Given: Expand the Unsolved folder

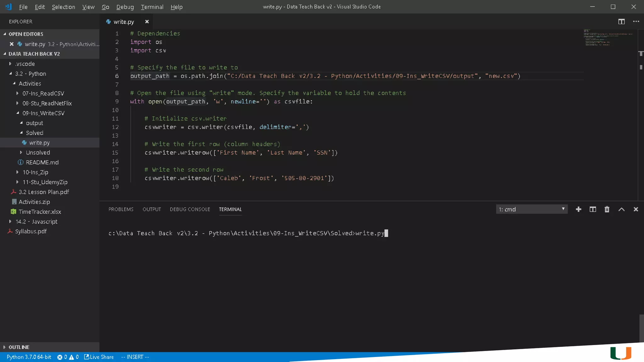Looking at the screenshot, I should click(x=38, y=152).
